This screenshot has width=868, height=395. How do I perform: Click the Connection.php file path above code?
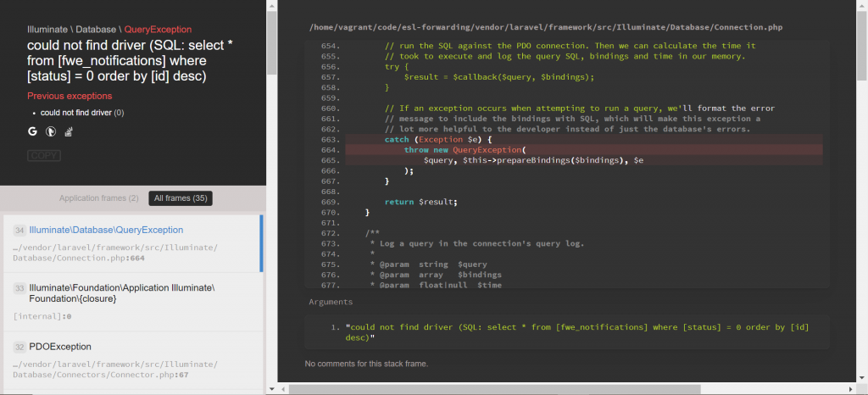point(545,28)
